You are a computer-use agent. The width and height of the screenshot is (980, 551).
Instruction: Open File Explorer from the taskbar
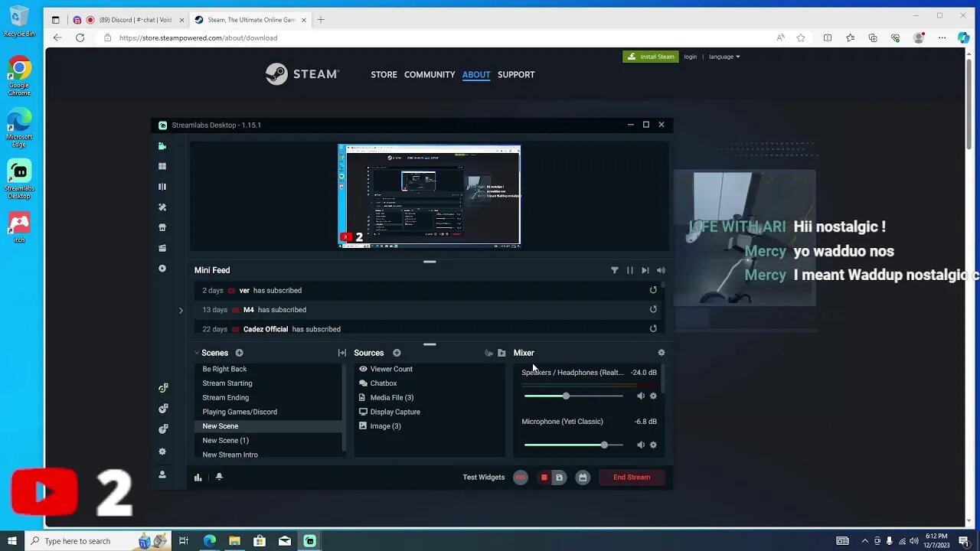point(235,541)
